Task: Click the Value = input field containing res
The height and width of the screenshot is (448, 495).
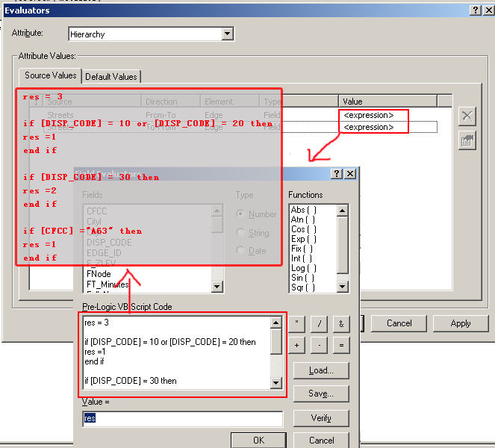Action: click(x=182, y=419)
